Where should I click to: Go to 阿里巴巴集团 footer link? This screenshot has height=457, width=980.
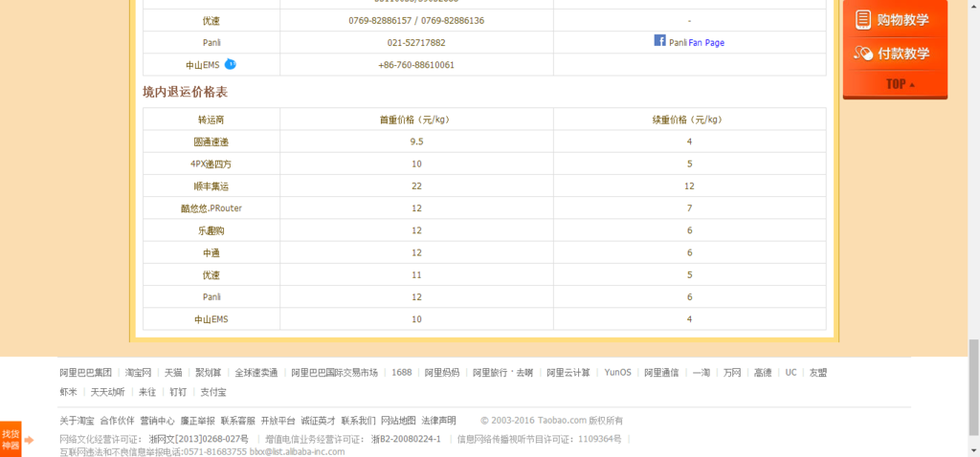[85, 373]
